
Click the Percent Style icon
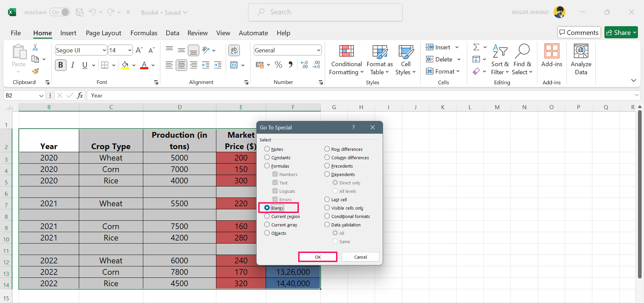click(x=278, y=65)
